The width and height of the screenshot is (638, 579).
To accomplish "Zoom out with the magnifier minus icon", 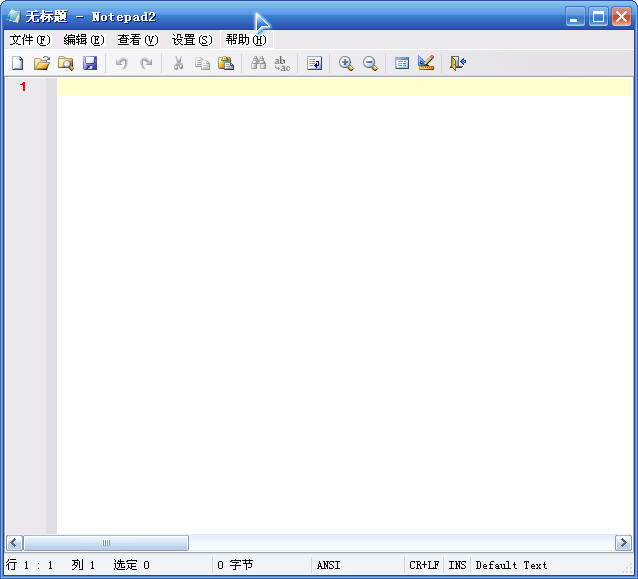I will tap(370, 63).
